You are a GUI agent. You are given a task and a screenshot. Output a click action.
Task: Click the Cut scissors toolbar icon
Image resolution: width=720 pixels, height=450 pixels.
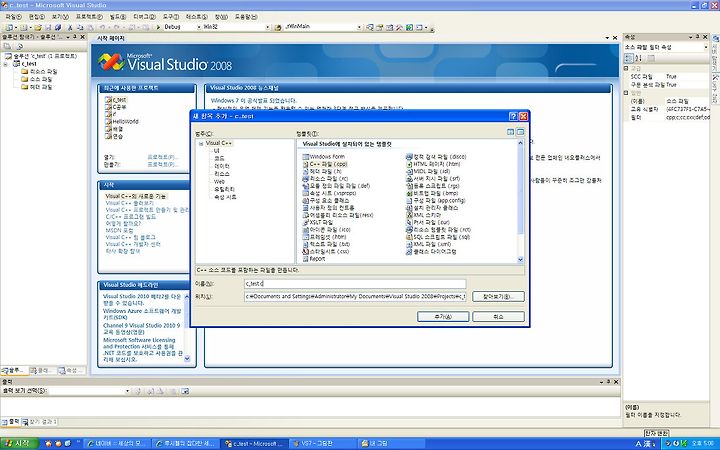pos(70,28)
